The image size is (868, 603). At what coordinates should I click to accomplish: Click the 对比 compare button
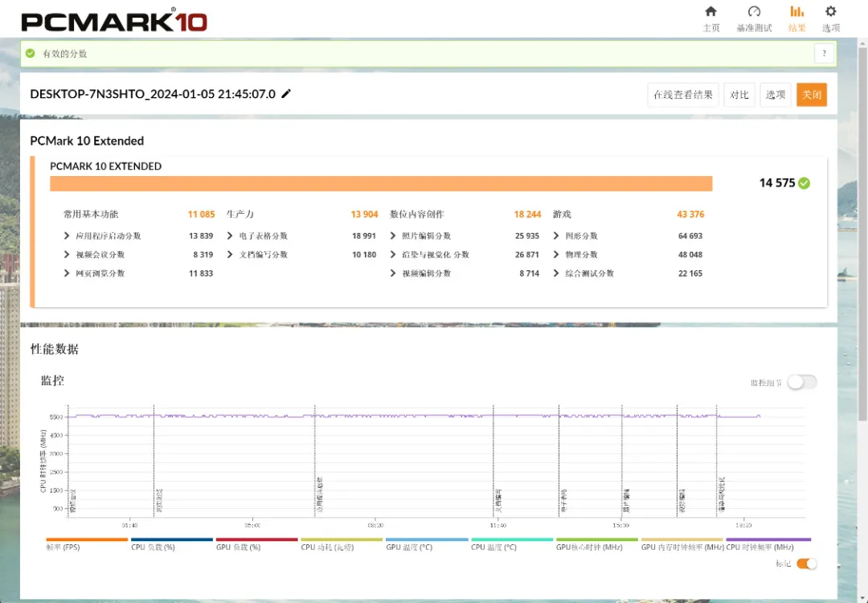pyautogui.click(x=739, y=95)
